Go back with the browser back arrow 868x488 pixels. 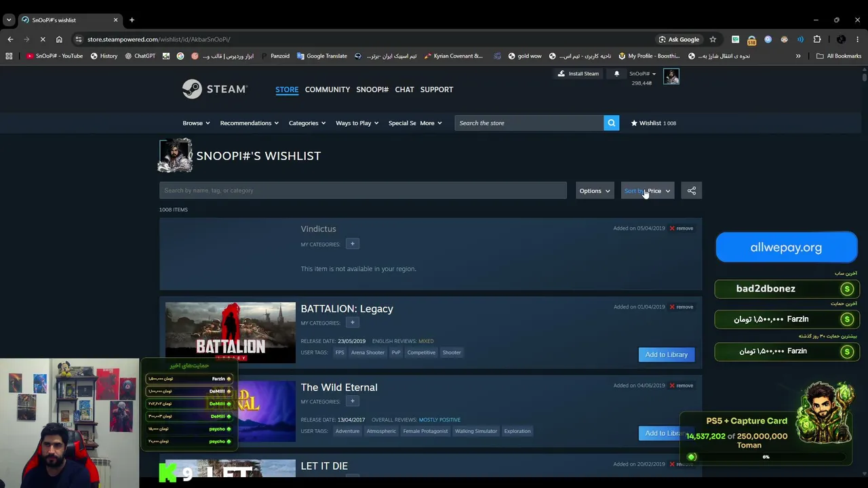tap(10, 39)
